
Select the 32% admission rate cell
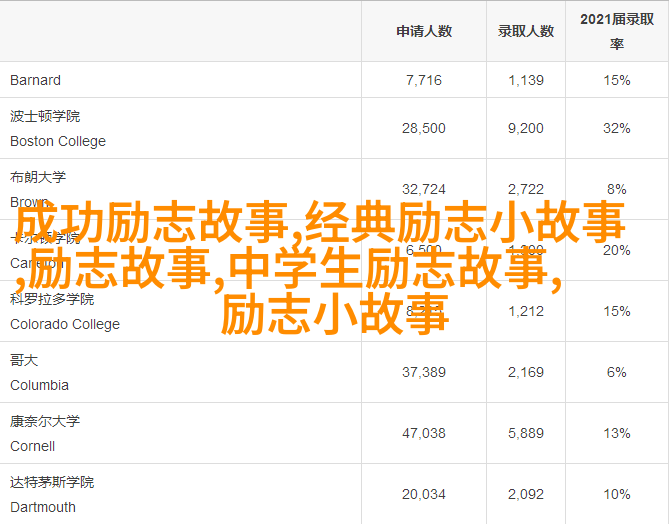pyautogui.click(x=617, y=128)
